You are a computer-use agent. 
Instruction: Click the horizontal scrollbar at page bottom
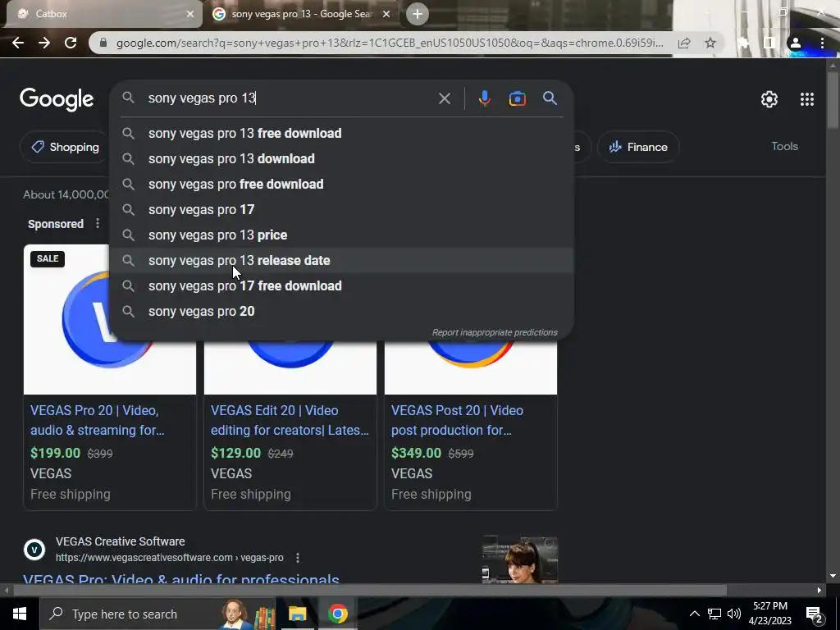point(370,591)
